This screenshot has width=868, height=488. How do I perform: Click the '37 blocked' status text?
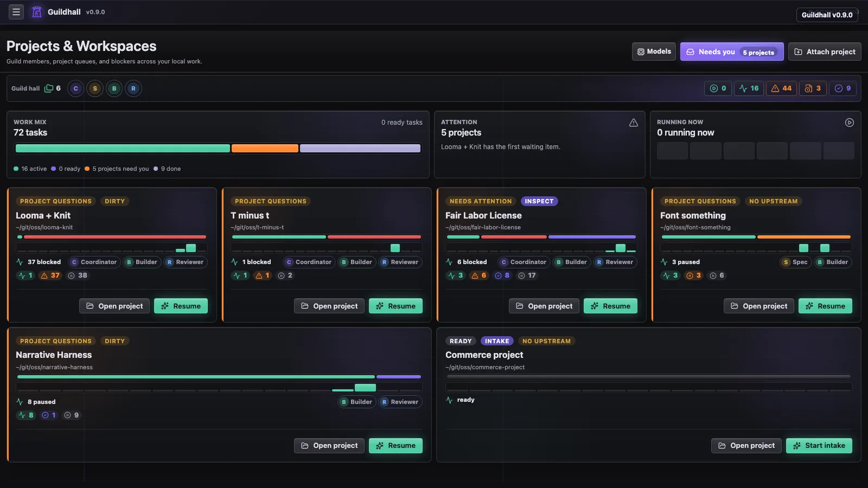pyautogui.click(x=44, y=262)
